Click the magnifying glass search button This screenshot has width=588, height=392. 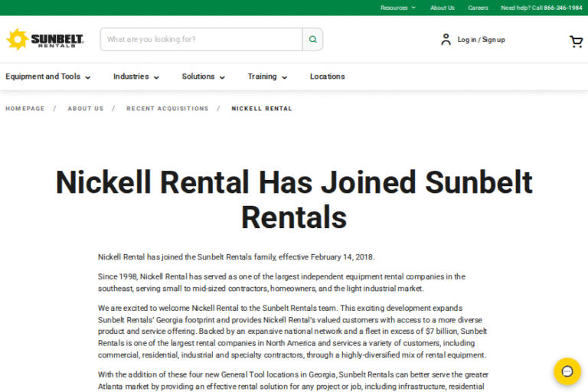point(312,40)
